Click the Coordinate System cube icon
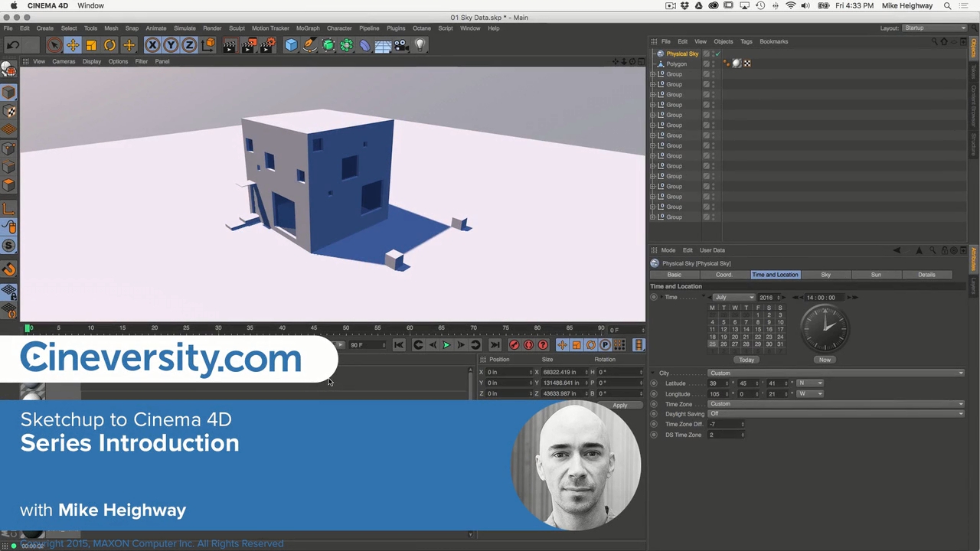The width and height of the screenshot is (980, 551). (208, 45)
